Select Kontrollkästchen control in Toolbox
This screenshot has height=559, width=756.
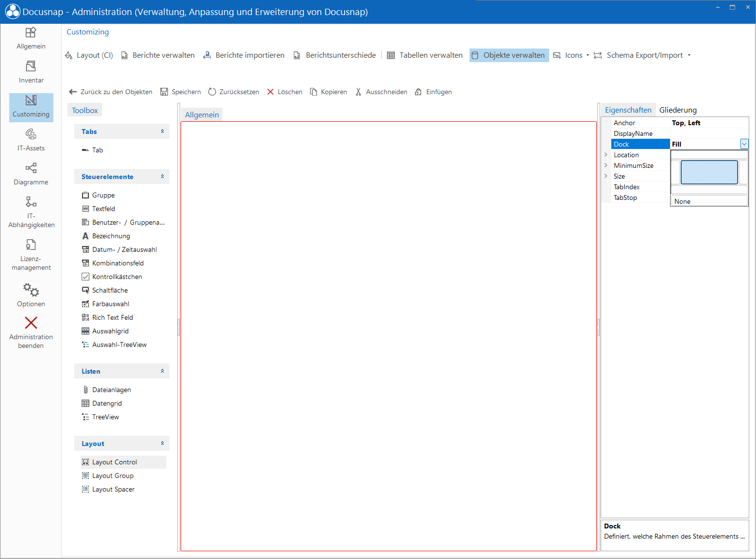112,277
